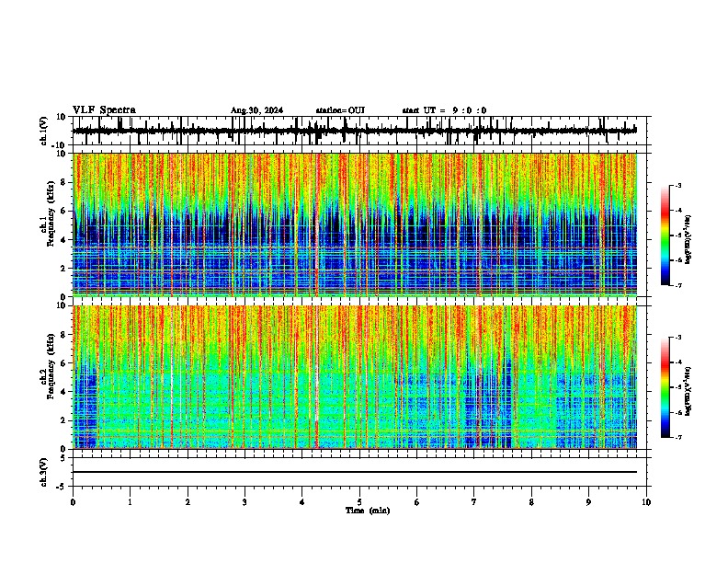
Task: Click the time axis tick label '0'
Action: [x=73, y=502]
